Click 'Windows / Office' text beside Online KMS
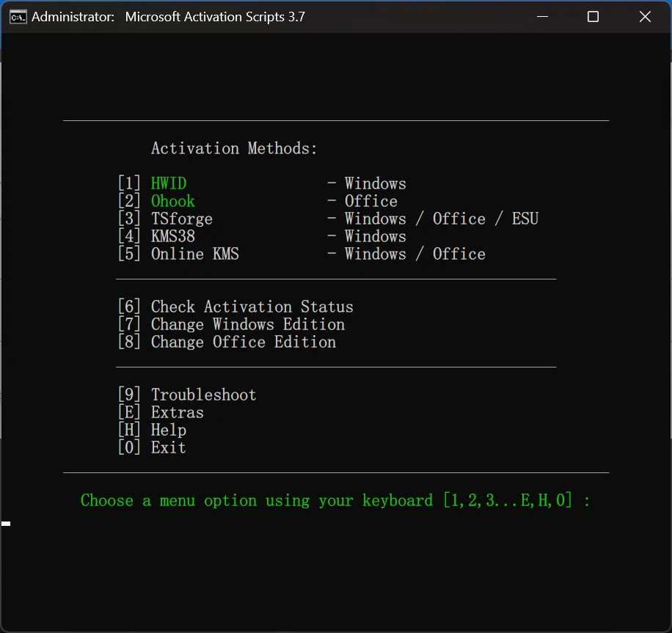The width and height of the screenshot is (672, 633). [415, 254]
